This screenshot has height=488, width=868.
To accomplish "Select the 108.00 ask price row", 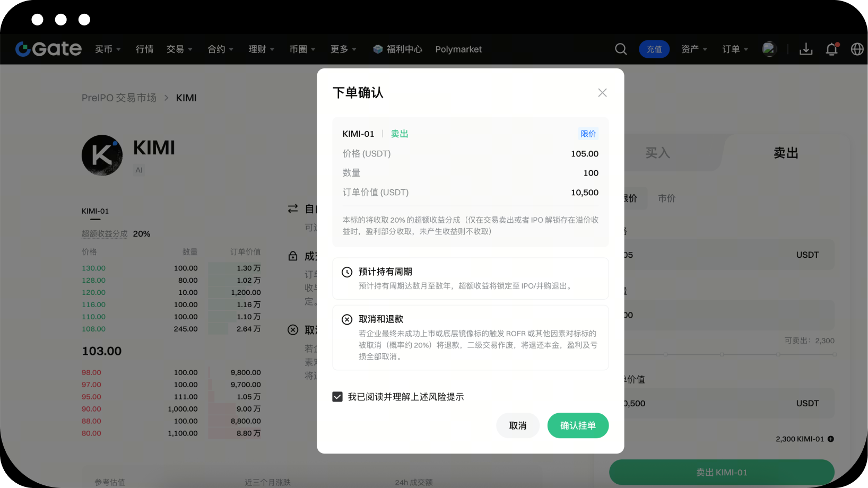I will pyautogui.click(x=171, y=329).
